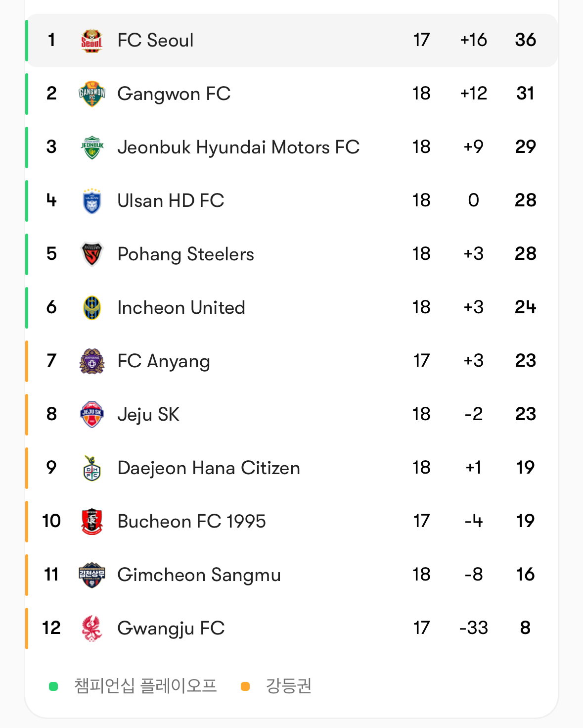The height and width of the screenshot is (728, 583).
Task: Select the Gwangju FC team name
Action: (x=171, y=629)
